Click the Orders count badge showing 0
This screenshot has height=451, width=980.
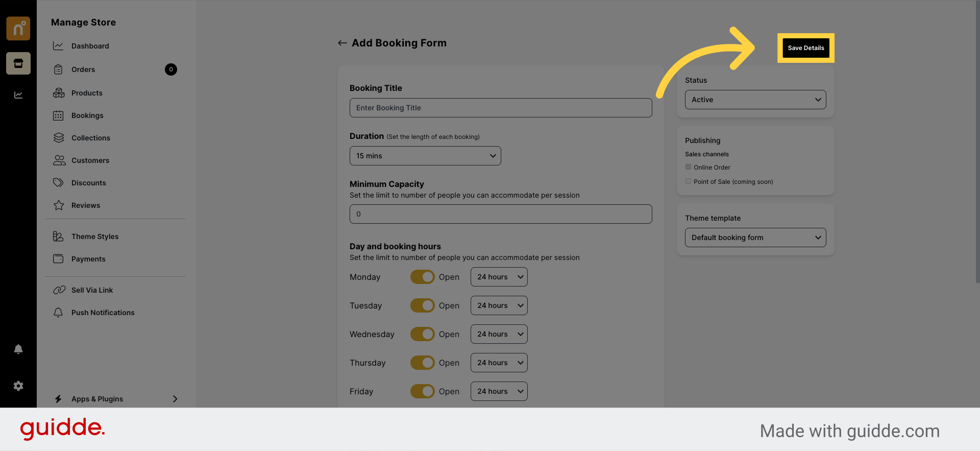tap(171, 69)
